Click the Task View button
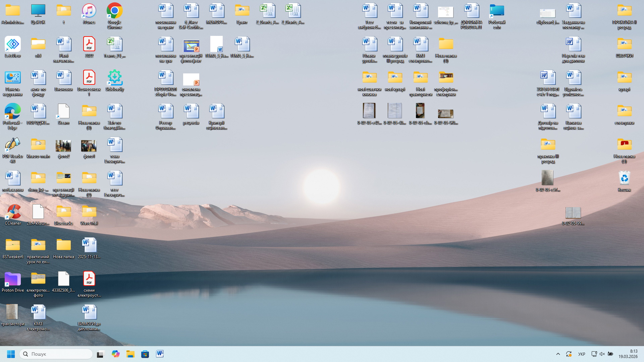Viewport: 644px width, 362px height. point(100,354)
